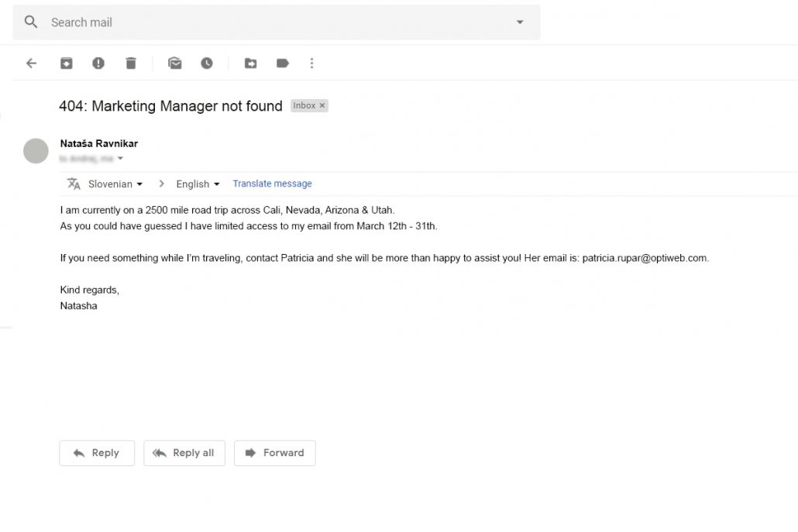
Task: Open the English target language dropdown
Action: [x=198, y=184]
